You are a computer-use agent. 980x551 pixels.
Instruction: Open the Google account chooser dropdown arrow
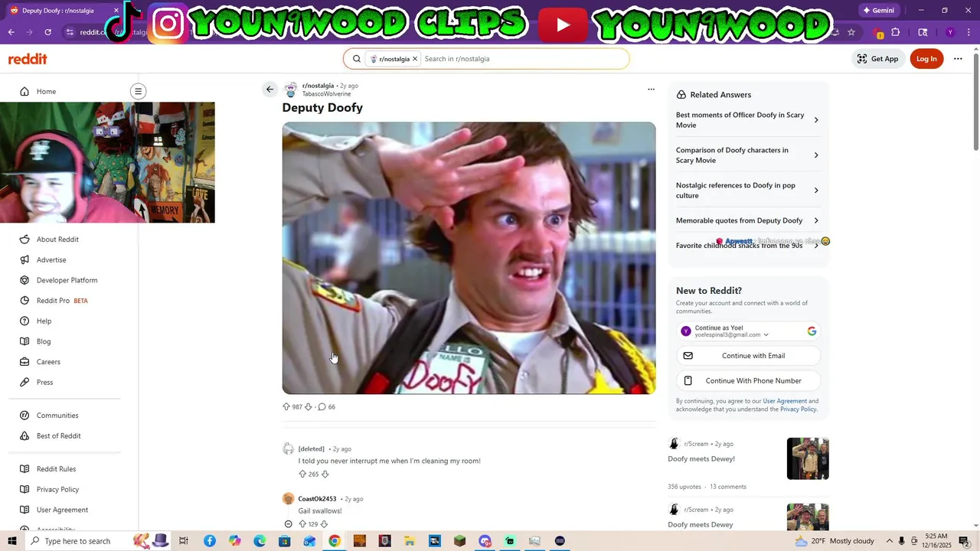pos(766,335)
